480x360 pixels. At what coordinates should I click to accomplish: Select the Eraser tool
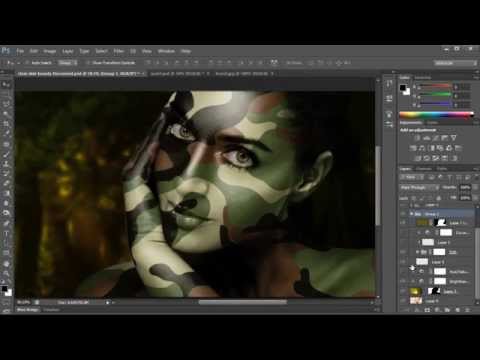click(6, 183)
